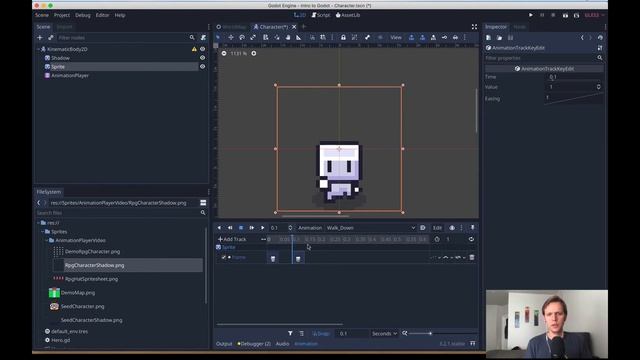The image size is (640, 360).
Task: Lock the selected node with the padlock icon
Action: 343,38
